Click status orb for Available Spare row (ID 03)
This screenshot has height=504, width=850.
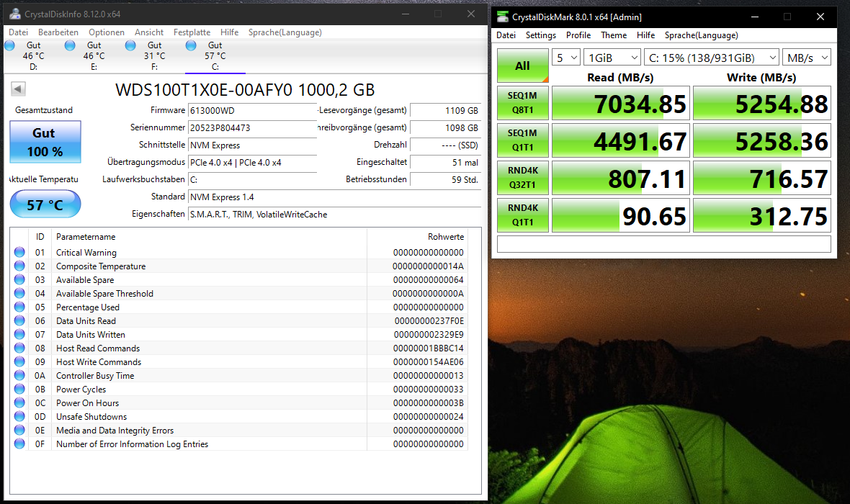tap(19, 279)
